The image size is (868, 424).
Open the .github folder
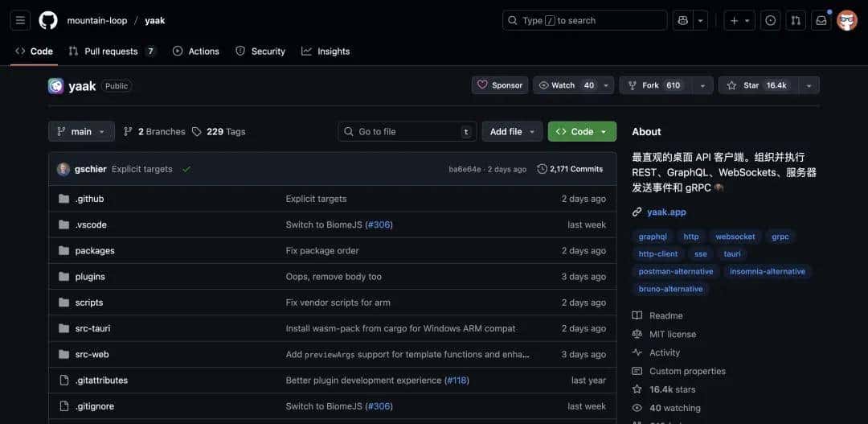(x=90, y=199)
